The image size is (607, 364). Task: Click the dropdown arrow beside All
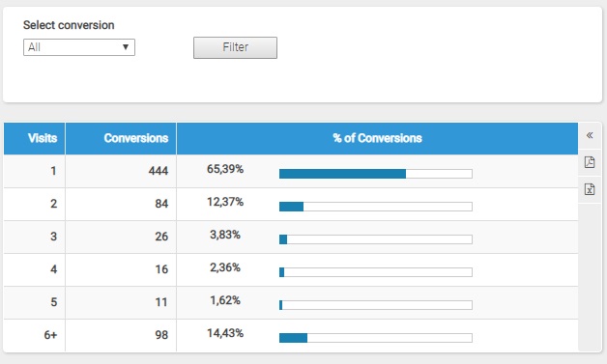(x=126, y=47)
